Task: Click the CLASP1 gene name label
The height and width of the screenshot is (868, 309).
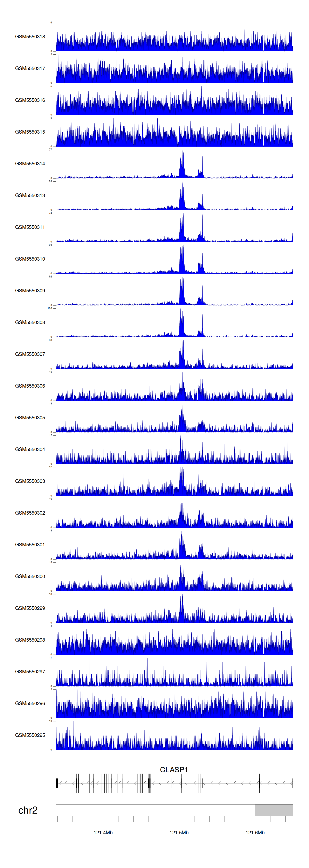Action: [174, 770]
